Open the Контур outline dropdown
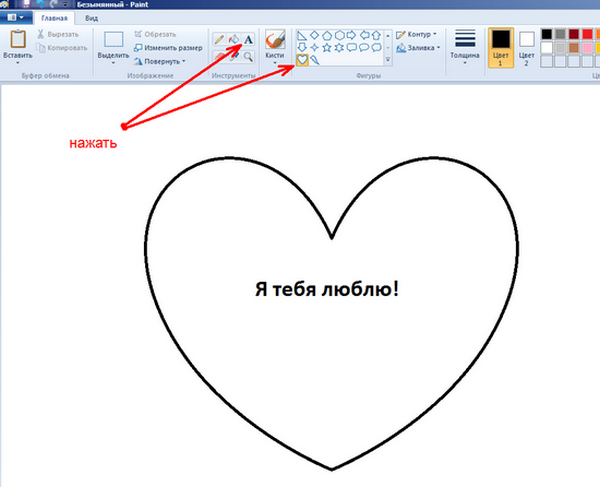600x487 pixels. pyautogui.click(x=418, y=34)
